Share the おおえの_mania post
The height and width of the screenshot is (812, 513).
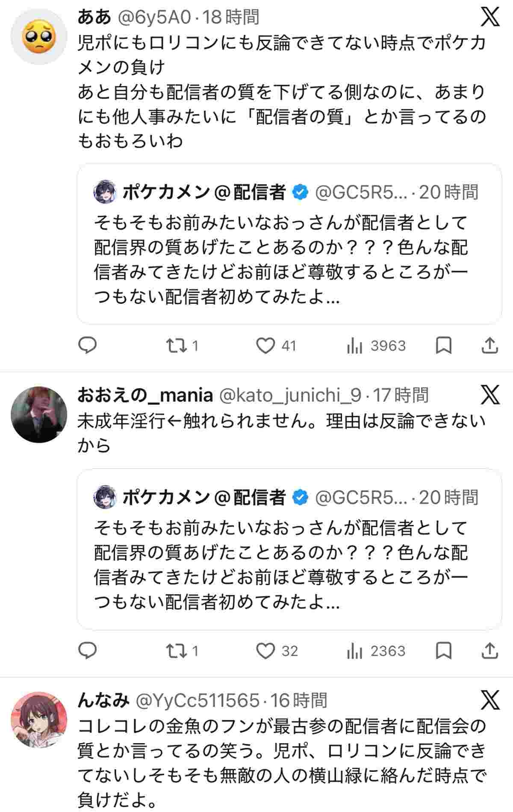(489, 650)
